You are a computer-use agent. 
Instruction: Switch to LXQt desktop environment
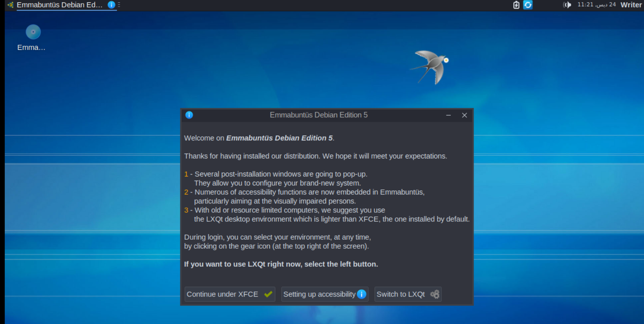click(x=408, y=294)
